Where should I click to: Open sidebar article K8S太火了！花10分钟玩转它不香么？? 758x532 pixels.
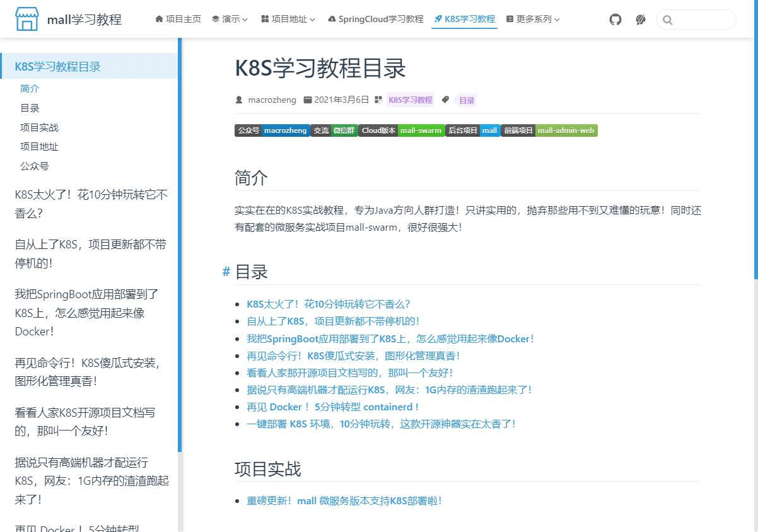click(91, 204)
